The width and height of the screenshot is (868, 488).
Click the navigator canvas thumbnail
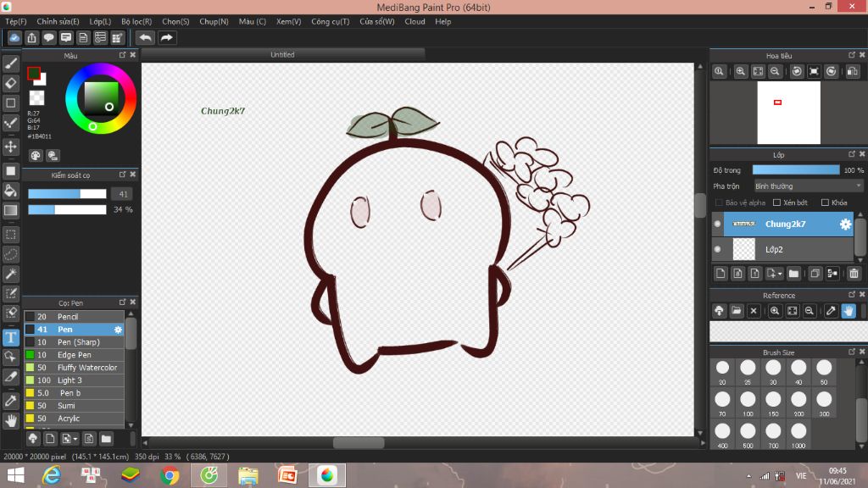point(789,113)
